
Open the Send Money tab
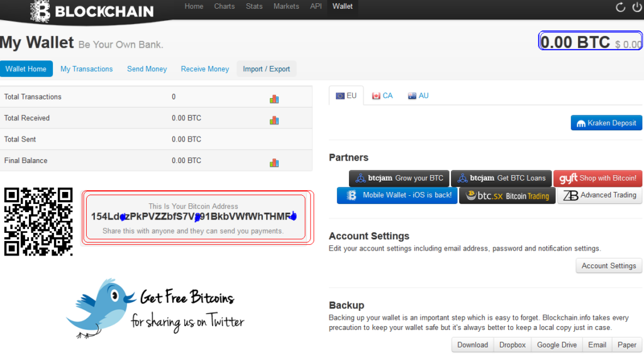click(147, 69)
